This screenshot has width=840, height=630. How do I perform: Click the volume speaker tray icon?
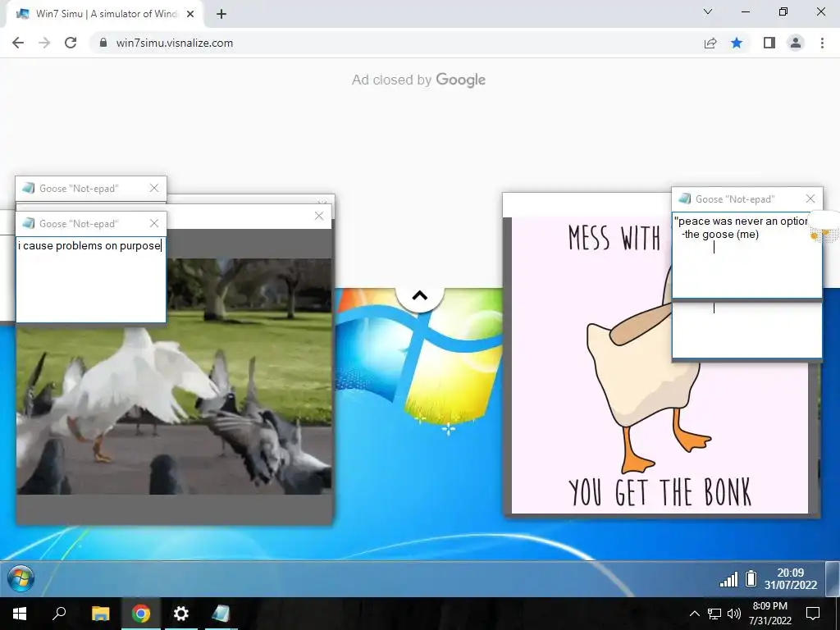tap(734, 614)
